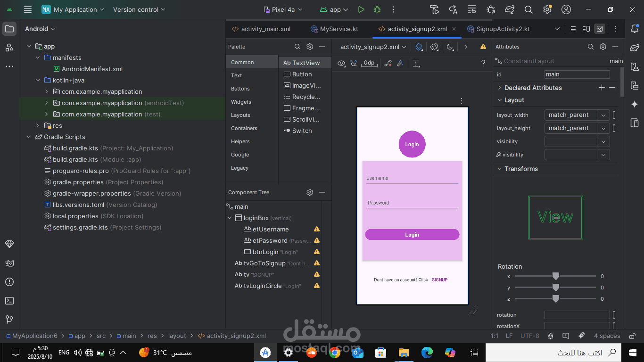This screenshot has width=644, height=362.
Task: Toggle design surface layers blue icon
Action: pos(419,47)
